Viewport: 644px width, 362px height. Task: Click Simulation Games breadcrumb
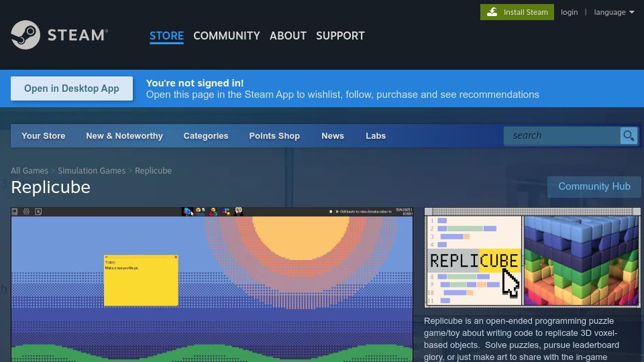point(91,170)
